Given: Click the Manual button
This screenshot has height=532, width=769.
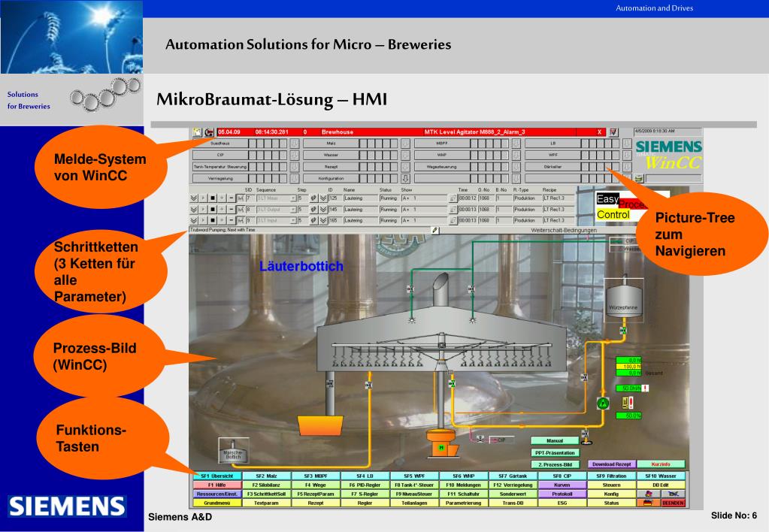Looking at the screenshot, I should (x=556, y=441).
